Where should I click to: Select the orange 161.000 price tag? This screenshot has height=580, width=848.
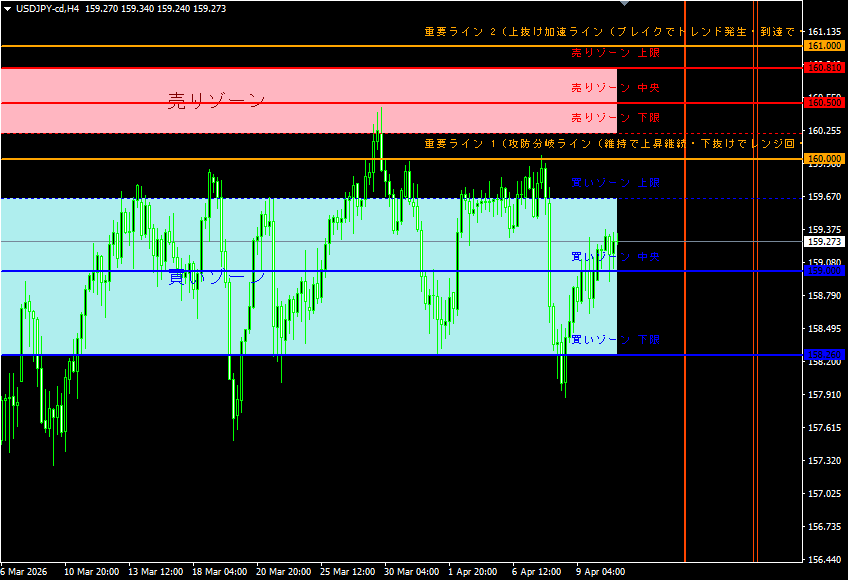pos(825,46)
